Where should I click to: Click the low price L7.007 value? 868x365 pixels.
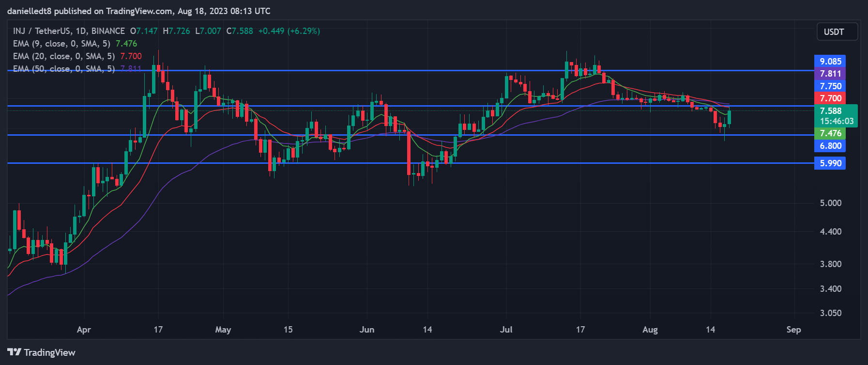point(208,31)
